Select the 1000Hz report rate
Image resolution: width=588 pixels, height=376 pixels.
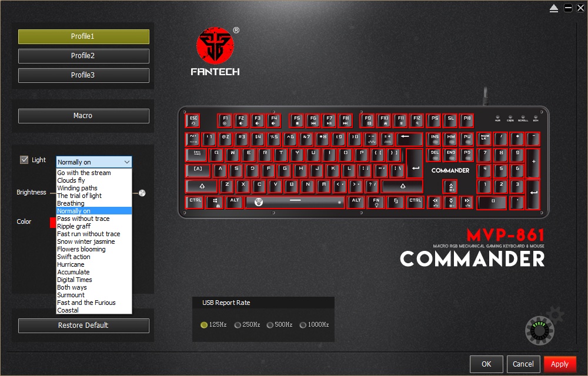303,325
